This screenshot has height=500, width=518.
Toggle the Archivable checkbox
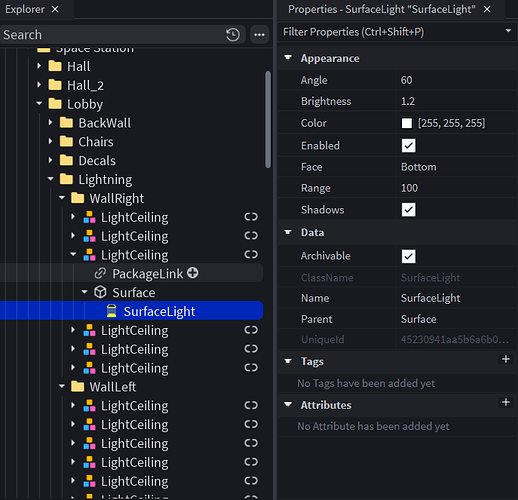point(408,256)
